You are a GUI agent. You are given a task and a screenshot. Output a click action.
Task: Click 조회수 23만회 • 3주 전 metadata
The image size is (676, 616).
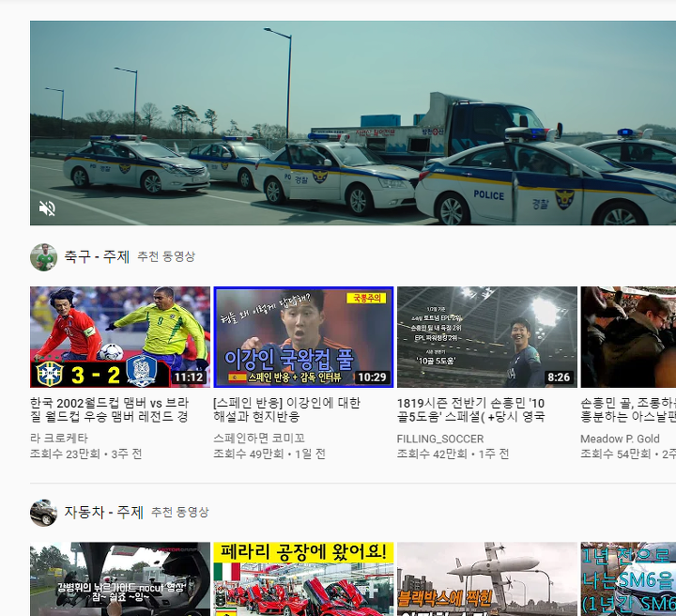(x=85, y=454)
